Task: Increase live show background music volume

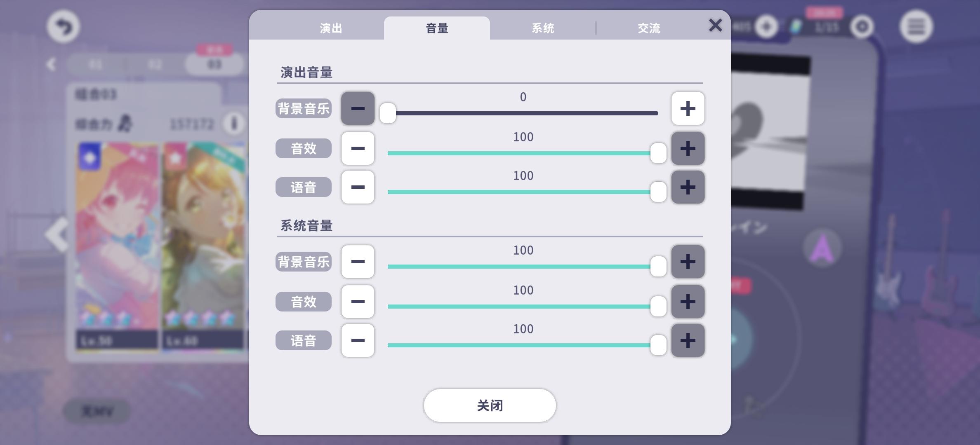Action: (688, 108)
